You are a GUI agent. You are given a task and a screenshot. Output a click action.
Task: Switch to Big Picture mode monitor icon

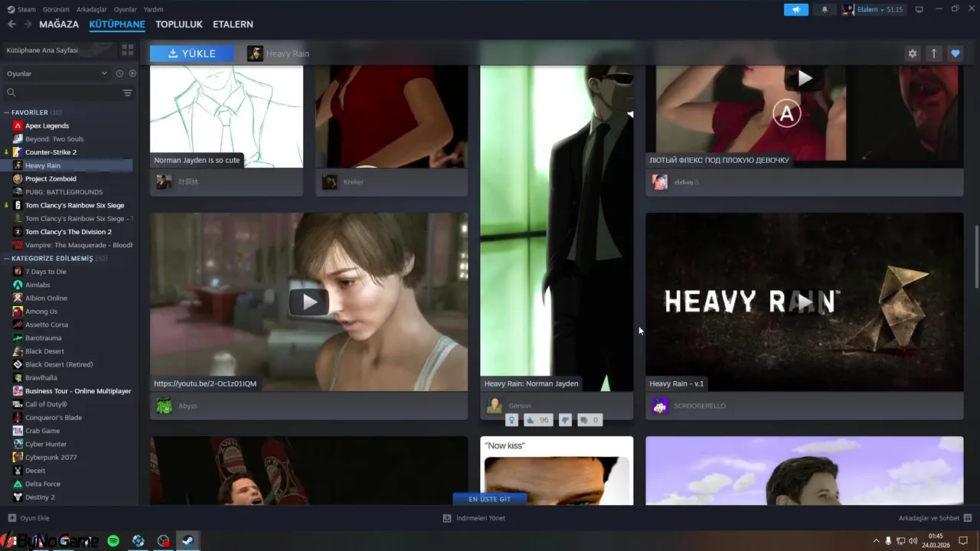pos(920,9)
